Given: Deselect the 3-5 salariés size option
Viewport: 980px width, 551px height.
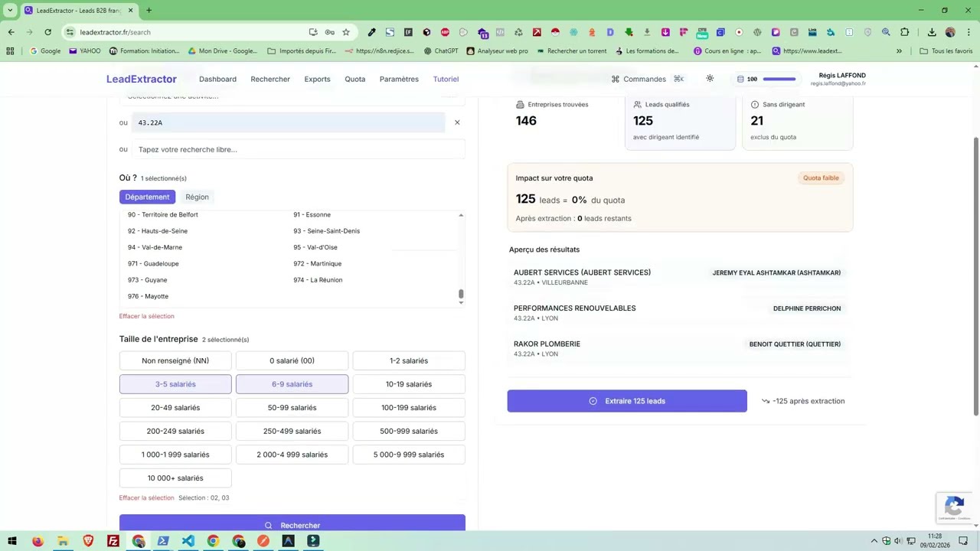Looking at the screenshot, I should pos(175,384).
